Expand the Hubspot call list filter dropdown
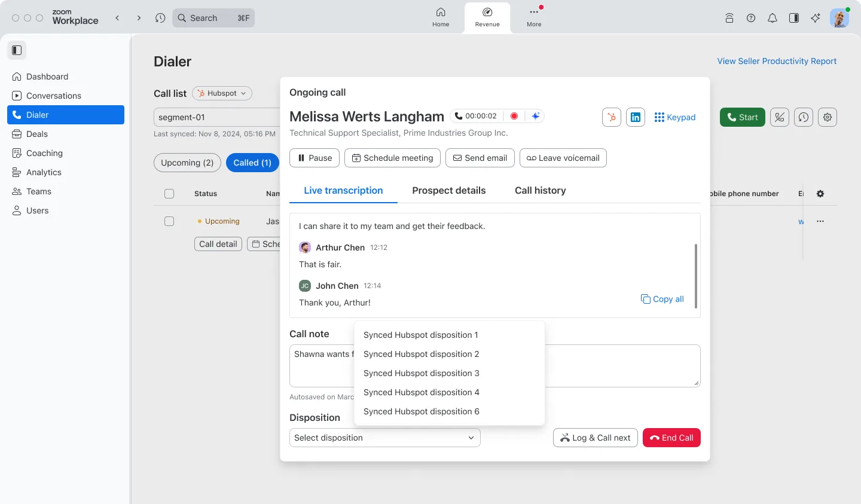This screenshot has height=504, width=861. [x=222, y=93]
